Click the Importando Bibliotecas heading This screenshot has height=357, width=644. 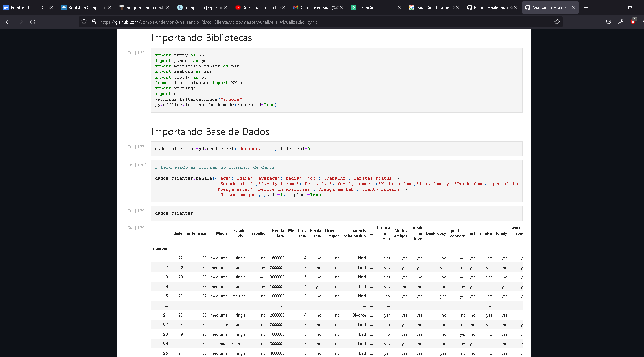(x=202, y=38)
